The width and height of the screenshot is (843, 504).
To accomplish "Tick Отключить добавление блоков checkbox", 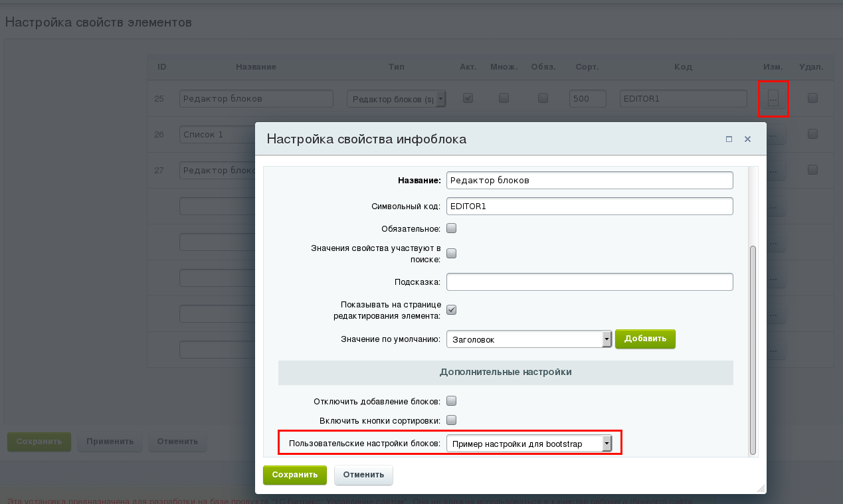I will [x=451, y=401].
